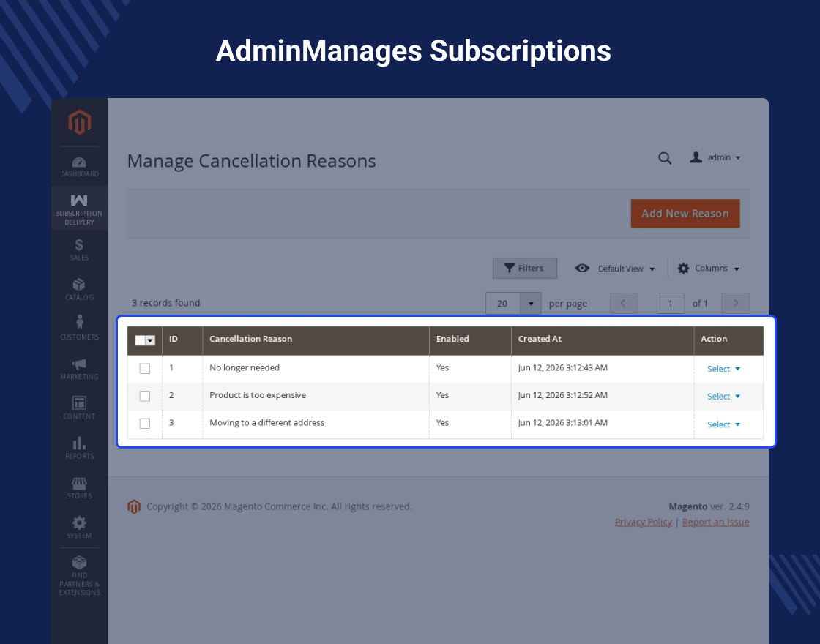820x644 pixels.
Task: Open Select action for Product is too expensive
Action: pyautogui.click(x=723, y=396)
